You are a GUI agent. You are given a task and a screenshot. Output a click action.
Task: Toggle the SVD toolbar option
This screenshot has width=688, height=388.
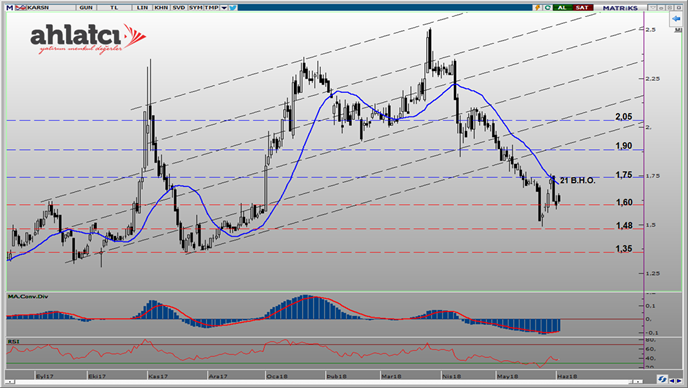click(179, 8)
